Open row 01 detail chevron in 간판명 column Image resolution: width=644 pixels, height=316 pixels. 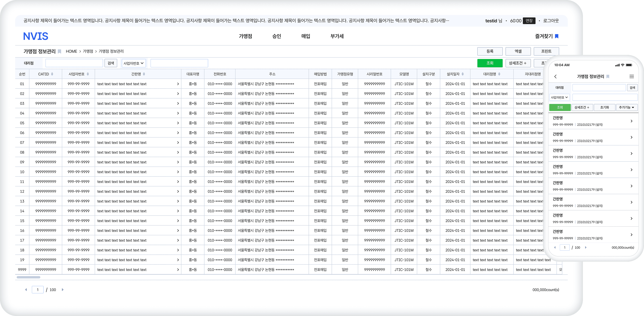coord(178,84)
